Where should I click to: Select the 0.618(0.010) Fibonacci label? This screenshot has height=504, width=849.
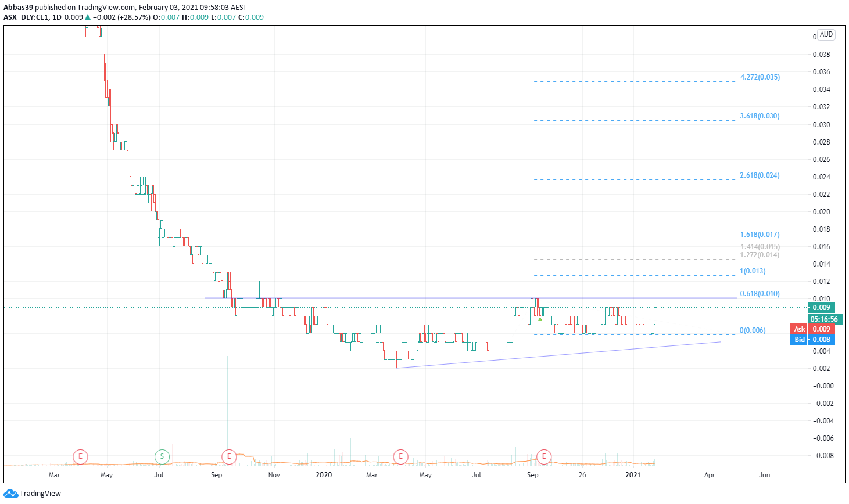tap(760, 294)
